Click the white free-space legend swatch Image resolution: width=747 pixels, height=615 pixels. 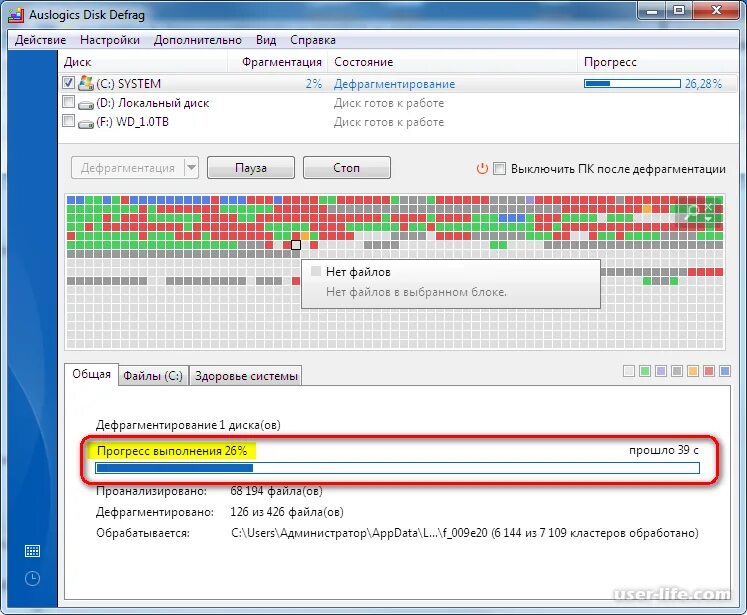pyautogui.click(x=629, y=371)
